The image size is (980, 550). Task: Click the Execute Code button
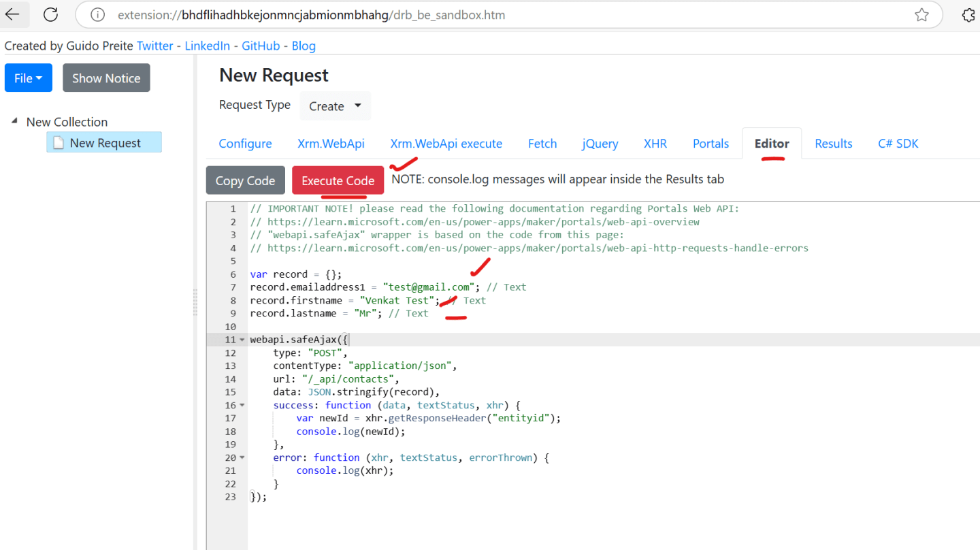click(338, 180)
